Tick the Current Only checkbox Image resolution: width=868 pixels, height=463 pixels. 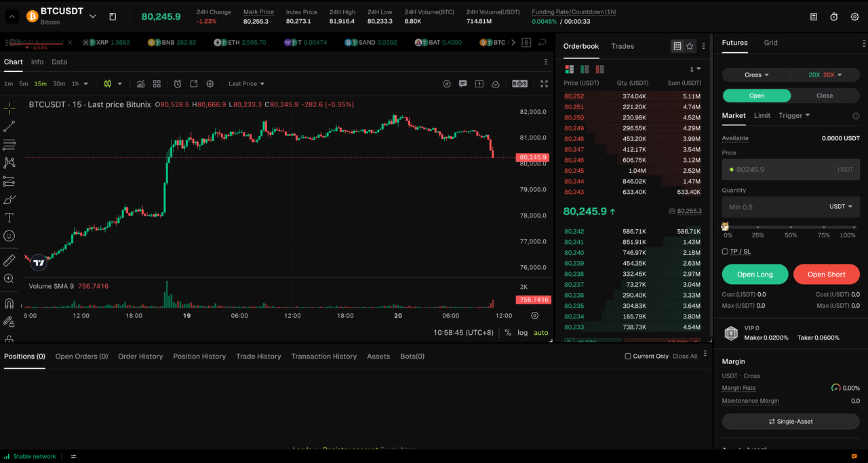click(x=628, y=356)
